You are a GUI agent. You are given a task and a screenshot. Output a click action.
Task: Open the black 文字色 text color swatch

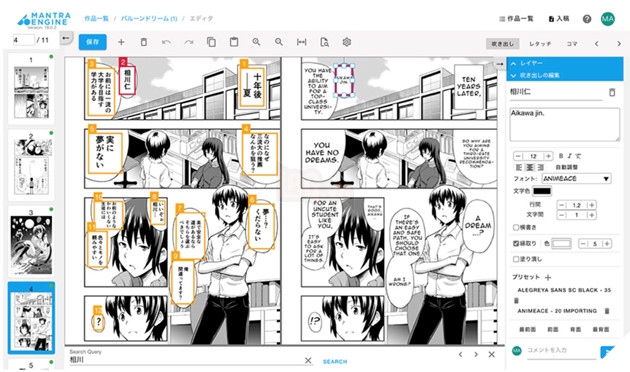pos(542,191)
